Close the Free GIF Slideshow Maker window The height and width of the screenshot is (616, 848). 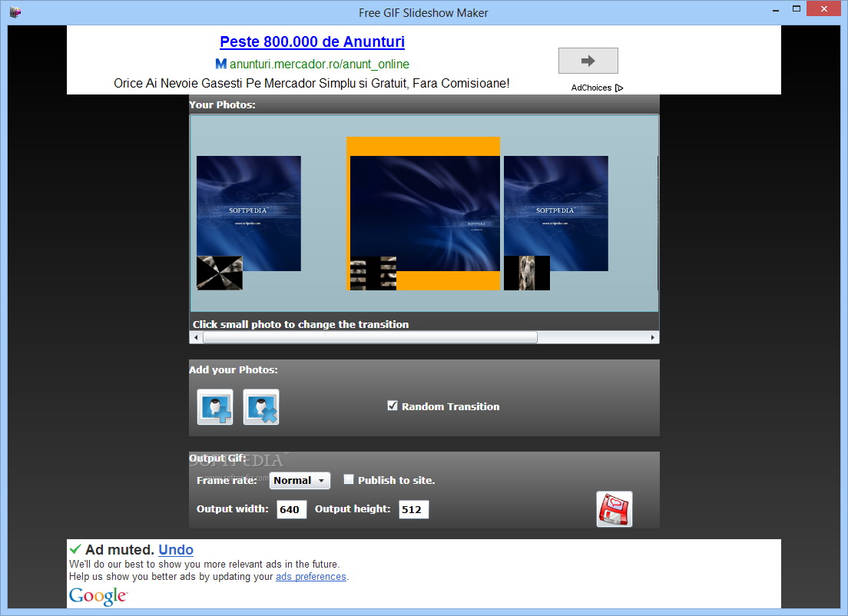[823, 8]
